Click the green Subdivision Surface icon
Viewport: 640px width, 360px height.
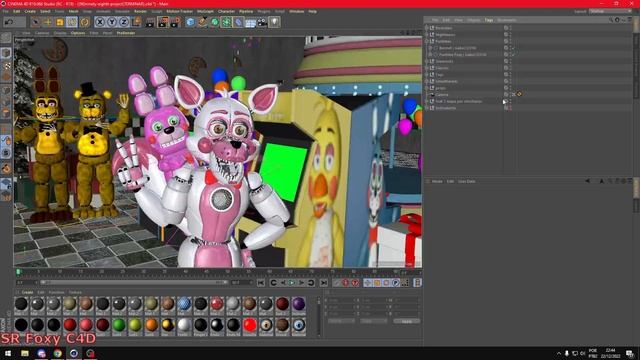[215, 22]
